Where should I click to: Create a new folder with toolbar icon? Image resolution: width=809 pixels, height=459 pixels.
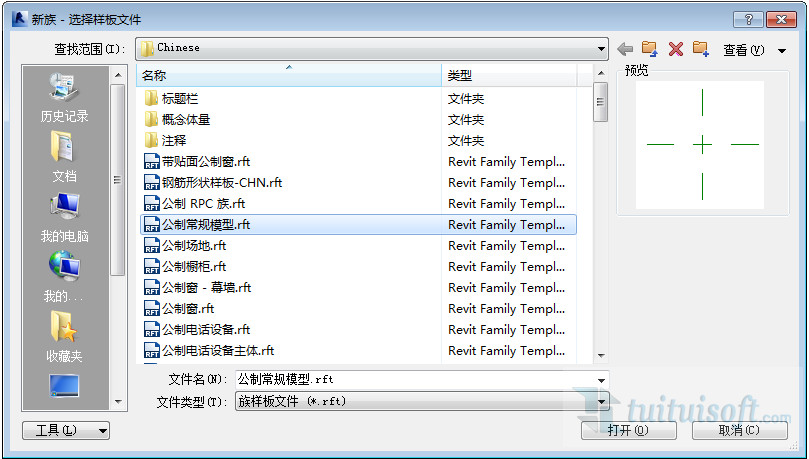click(x=700, y=49)
